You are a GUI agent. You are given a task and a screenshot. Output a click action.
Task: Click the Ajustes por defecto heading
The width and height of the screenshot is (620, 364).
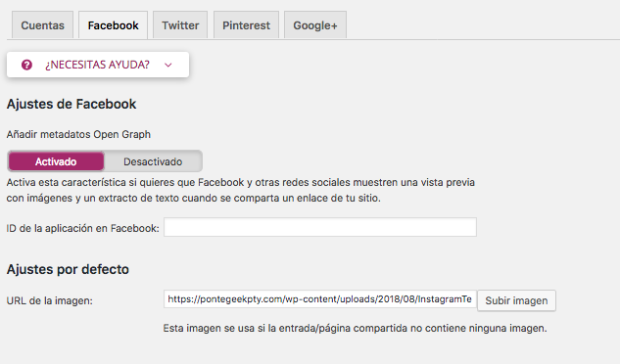[68, 269]
